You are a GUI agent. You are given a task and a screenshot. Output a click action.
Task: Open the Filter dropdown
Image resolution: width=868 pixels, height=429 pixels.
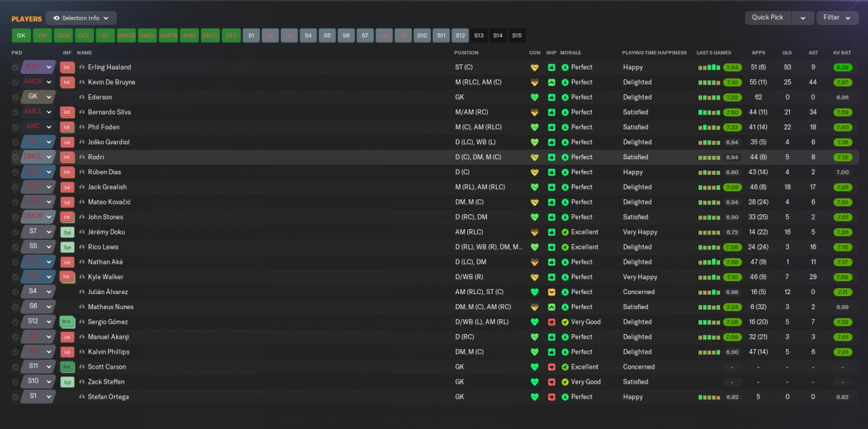[837, 18]
